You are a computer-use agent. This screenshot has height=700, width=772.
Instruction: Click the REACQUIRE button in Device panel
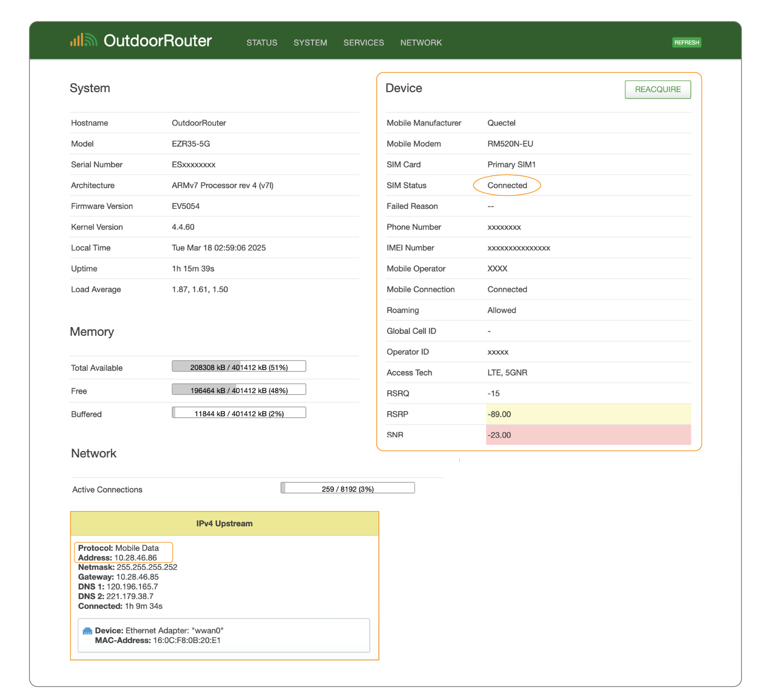pos(657,90)
